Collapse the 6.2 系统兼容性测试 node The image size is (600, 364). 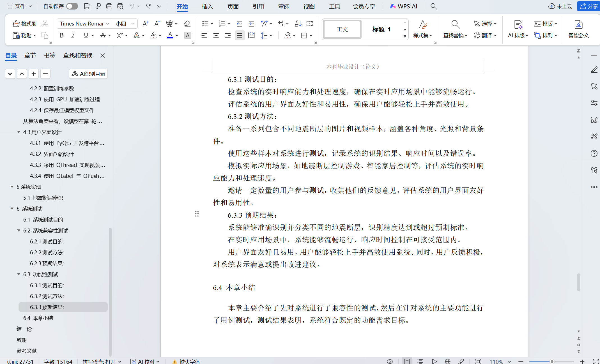pyautogui.click(x=19, y=231)
